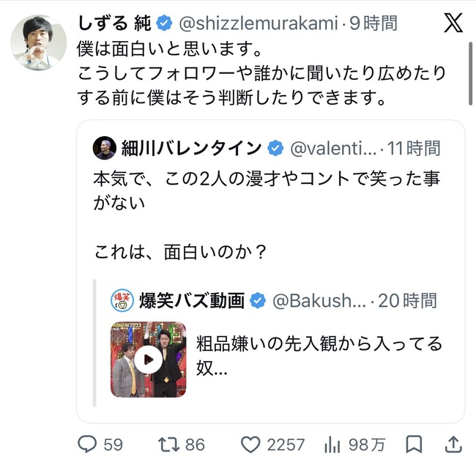Image resolution: width=476 pixels, height=465 pixels.
Task: Click the X logo top right
Action: tap(453, 23)
